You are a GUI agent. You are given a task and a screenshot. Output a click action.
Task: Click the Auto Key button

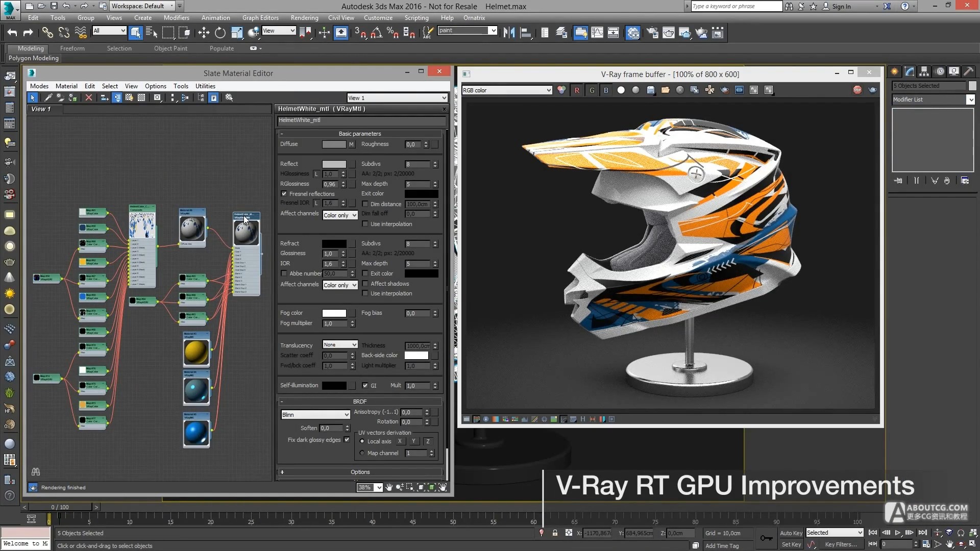[791, 533]
